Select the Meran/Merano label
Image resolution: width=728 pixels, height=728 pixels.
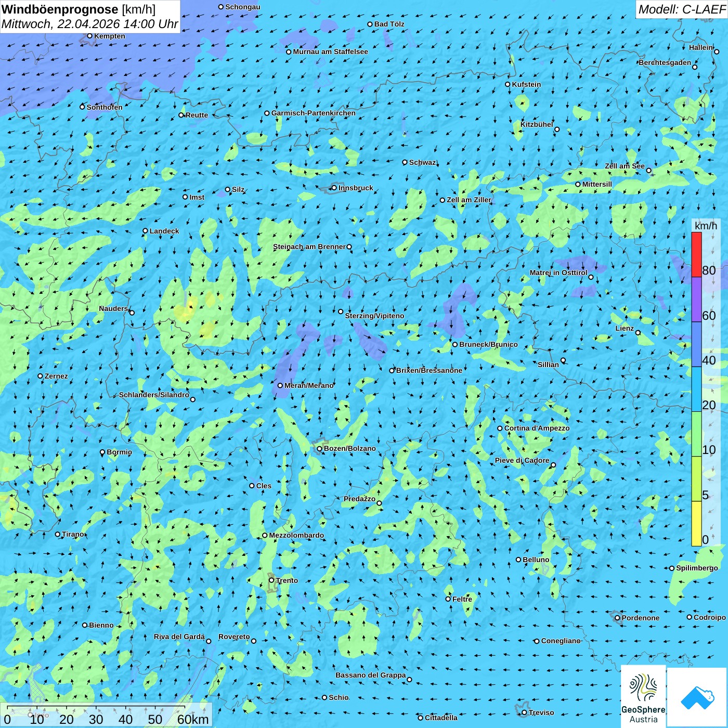(x=309, y=385)
